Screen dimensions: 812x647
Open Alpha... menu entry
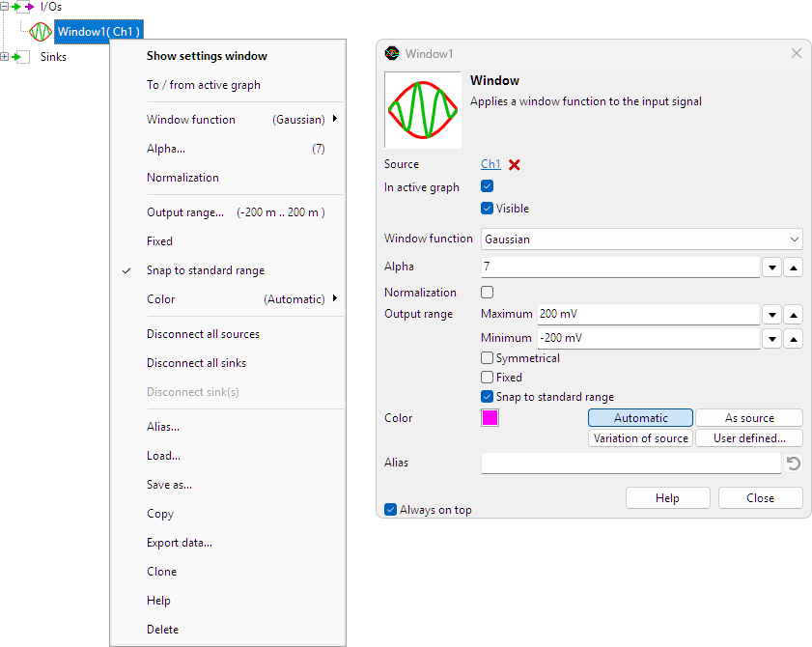pos(228,149)
